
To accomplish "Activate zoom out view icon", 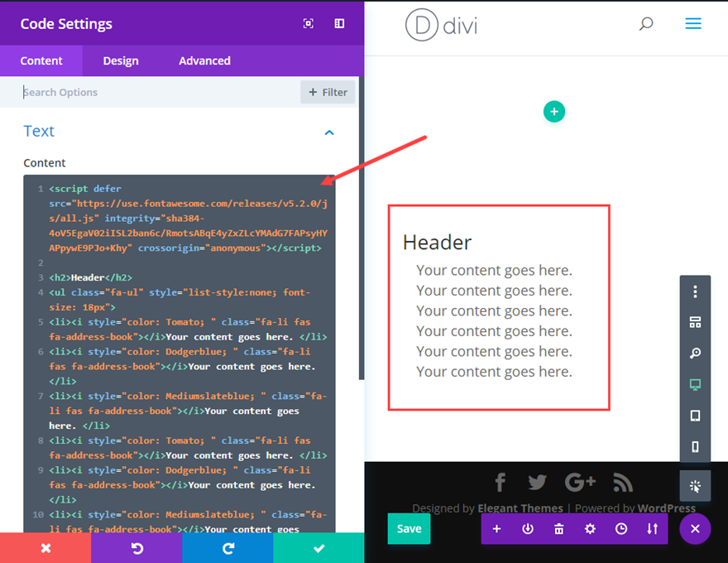I will click(695, 354).
